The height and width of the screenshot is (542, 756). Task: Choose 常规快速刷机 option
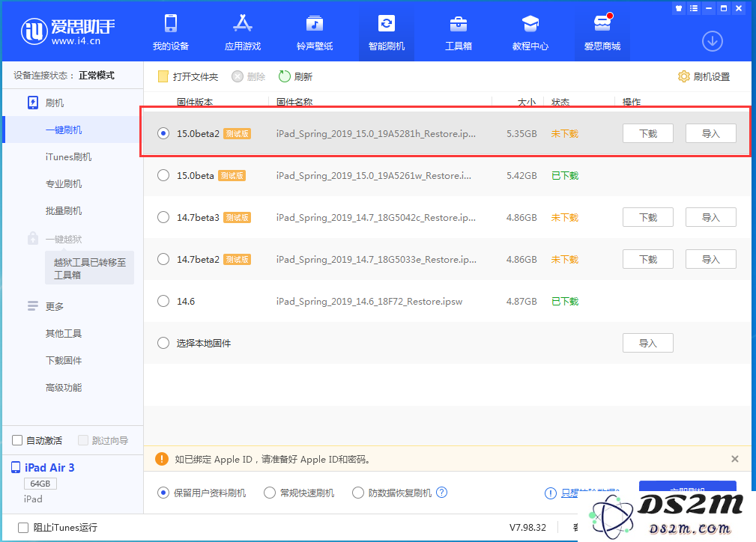click(270, 493)
